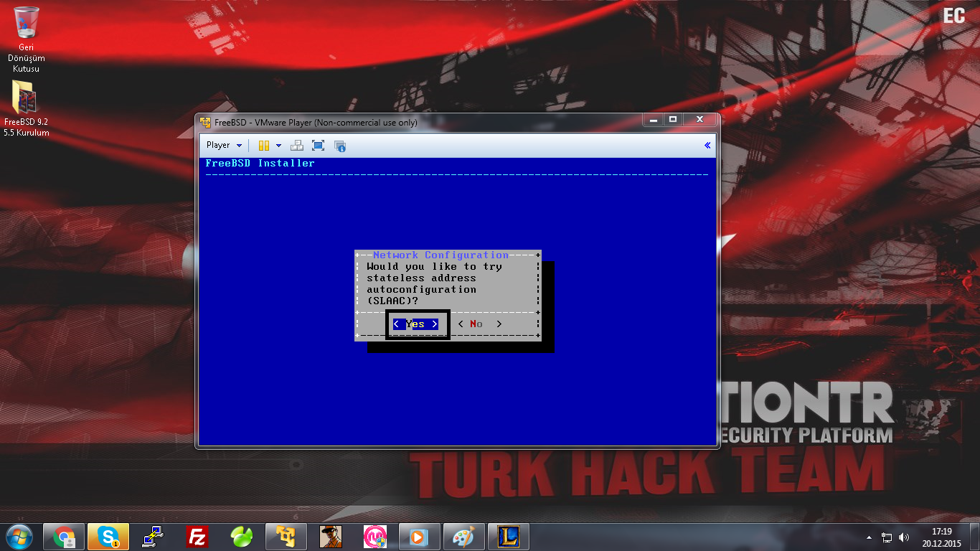The width and height of the screenshot is (980, 551).
Task: Open the Player menu in VMware
Action: click(224, 145)
